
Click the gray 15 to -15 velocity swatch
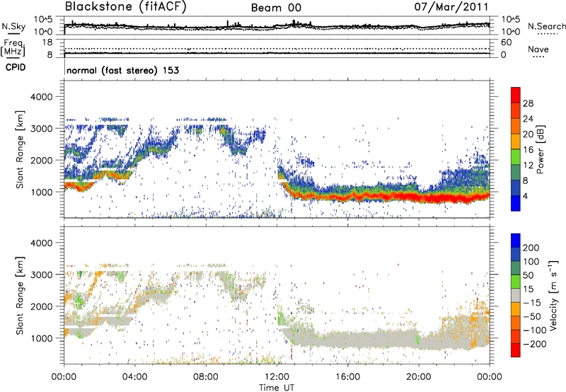[516, 296]
